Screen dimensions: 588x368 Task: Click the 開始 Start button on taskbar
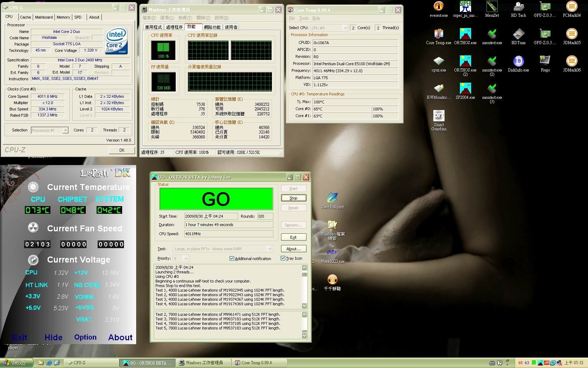pos(16,363)
